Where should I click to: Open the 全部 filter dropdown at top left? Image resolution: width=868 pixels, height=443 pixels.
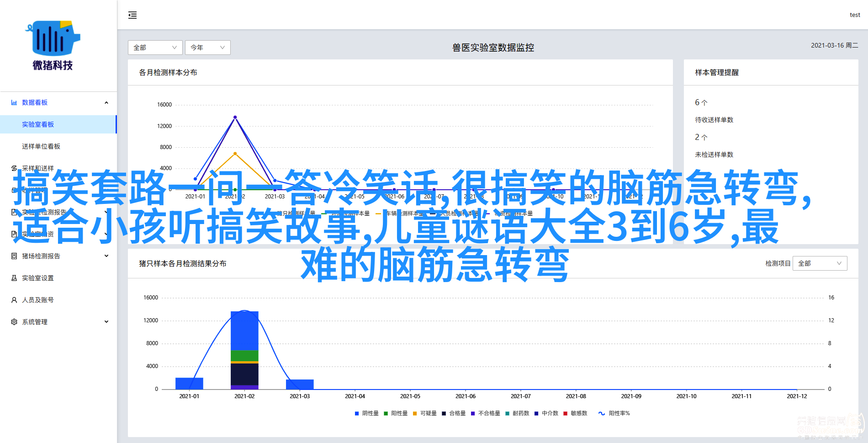155,48
